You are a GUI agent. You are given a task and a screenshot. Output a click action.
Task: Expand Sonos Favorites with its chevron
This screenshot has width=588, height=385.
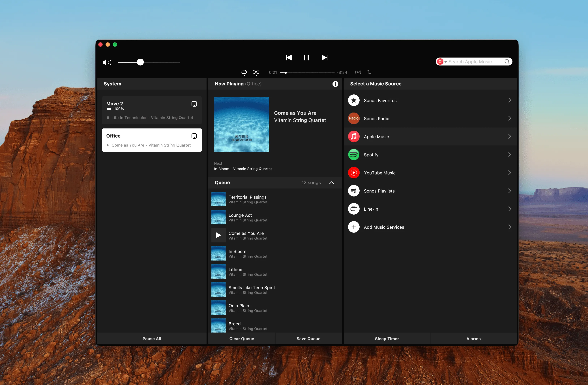coord(510,100)
